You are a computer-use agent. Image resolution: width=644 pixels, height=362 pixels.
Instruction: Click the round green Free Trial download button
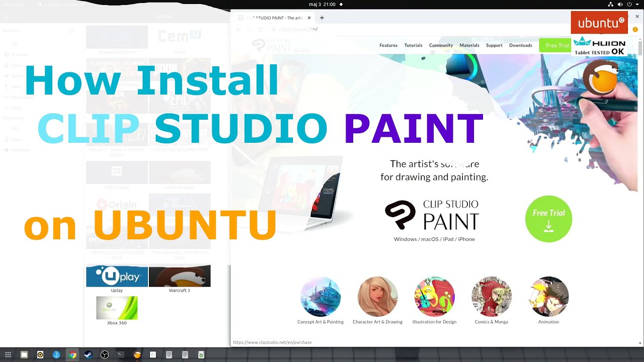pyautogui.click(x=548, y=219)
